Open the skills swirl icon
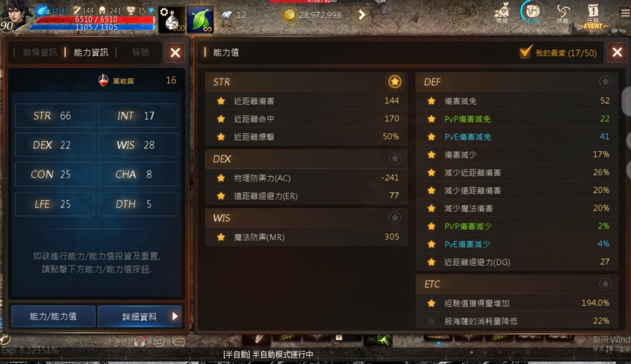Screen dimensions: 631x364 pos(563,13)
